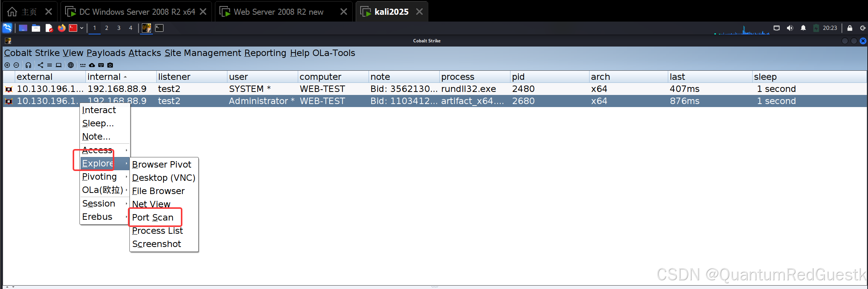
Task: Choose Sleep... from the context menu
Action: pyautogui.click(x=105, y=123)
